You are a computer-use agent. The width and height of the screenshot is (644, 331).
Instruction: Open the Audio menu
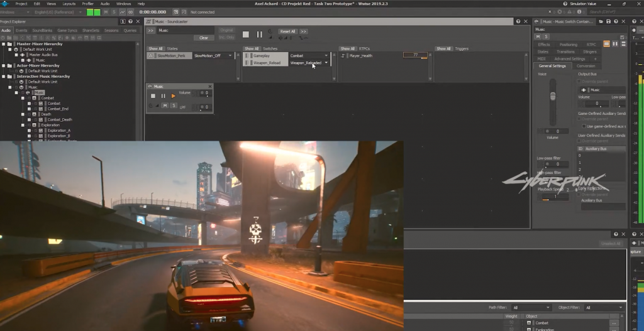[105, 4]
